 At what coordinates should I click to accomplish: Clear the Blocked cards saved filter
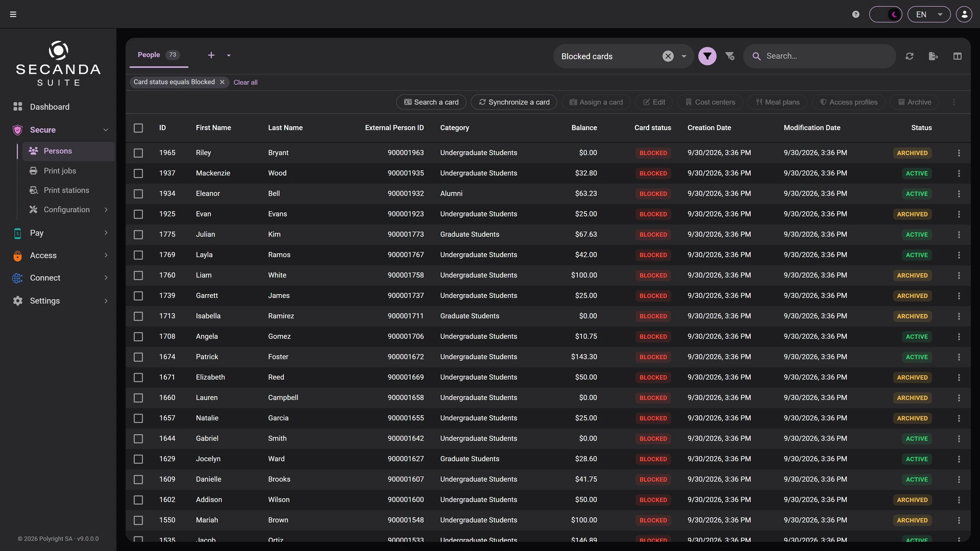[668, 56]
